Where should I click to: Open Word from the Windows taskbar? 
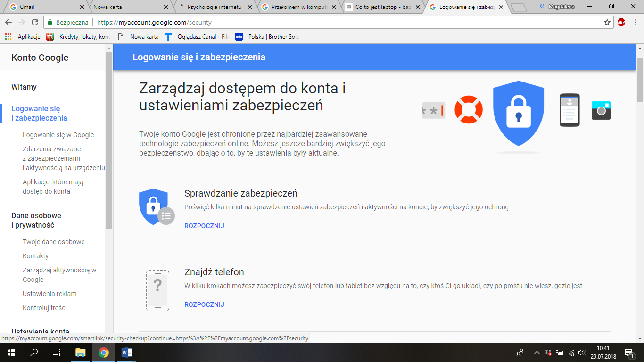[126, 353]
